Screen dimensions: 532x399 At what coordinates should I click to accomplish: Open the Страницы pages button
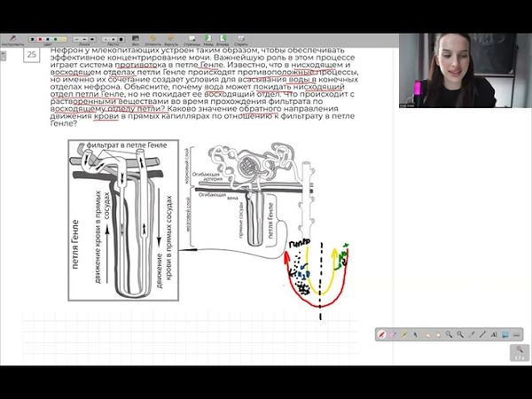pos(192,40)
